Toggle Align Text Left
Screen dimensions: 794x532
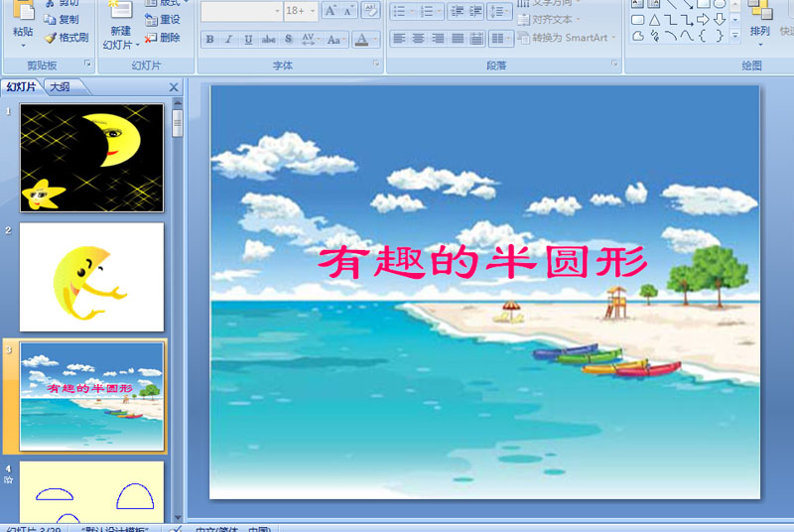point(399,39)
